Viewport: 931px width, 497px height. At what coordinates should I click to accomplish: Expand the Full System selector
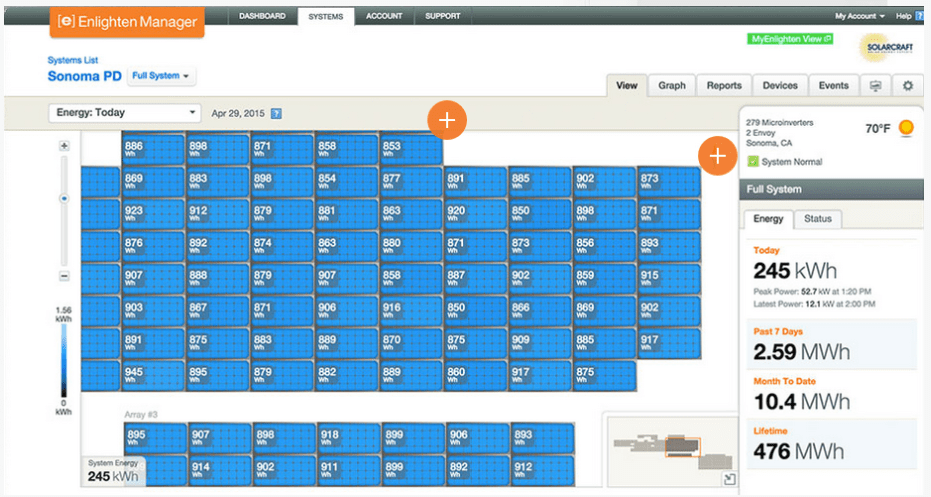[162, 76]
